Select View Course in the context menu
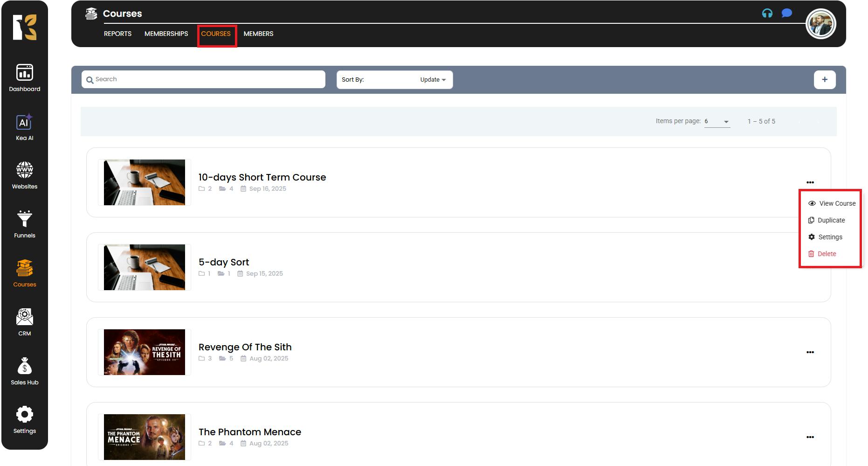This screenshot has width=868, height=466. pyautogui.click(x=832, y=203)
